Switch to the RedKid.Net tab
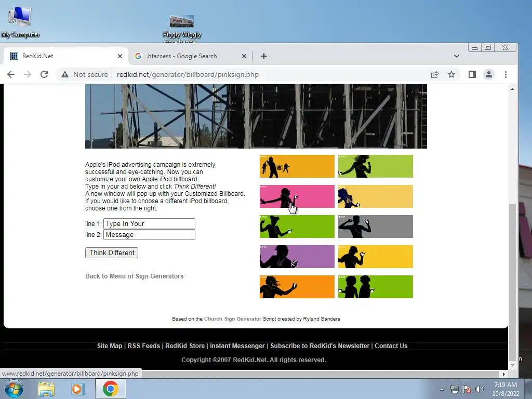Image resolution: width=532 pixels, height=399 pixels. [66, 56]
